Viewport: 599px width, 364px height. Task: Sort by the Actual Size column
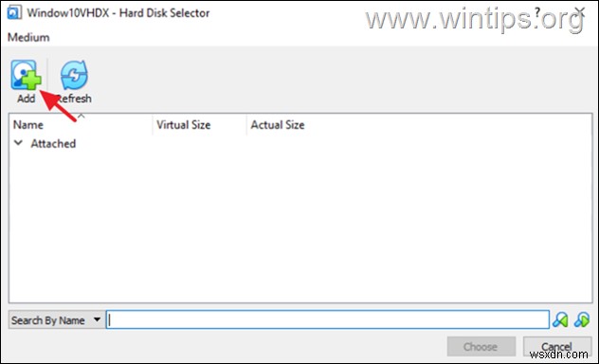tap(278, 125)
